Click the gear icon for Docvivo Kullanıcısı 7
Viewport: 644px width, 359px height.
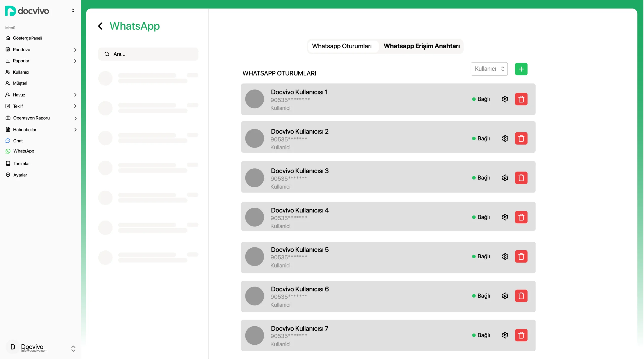[x=505, y=335]
